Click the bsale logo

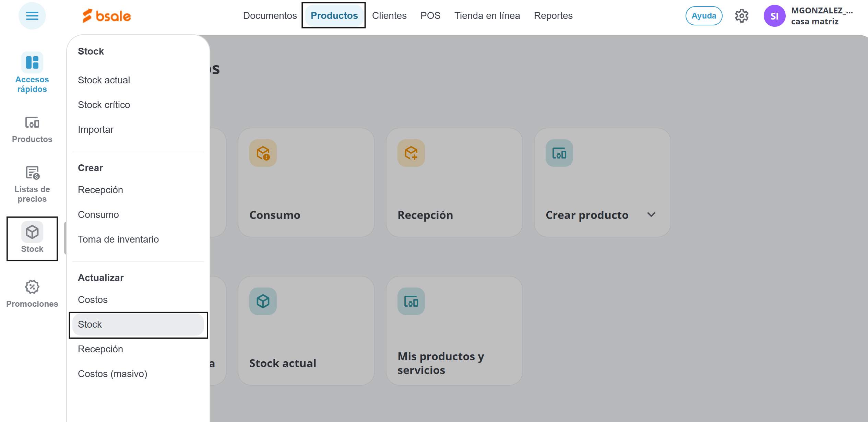[107, 16]
